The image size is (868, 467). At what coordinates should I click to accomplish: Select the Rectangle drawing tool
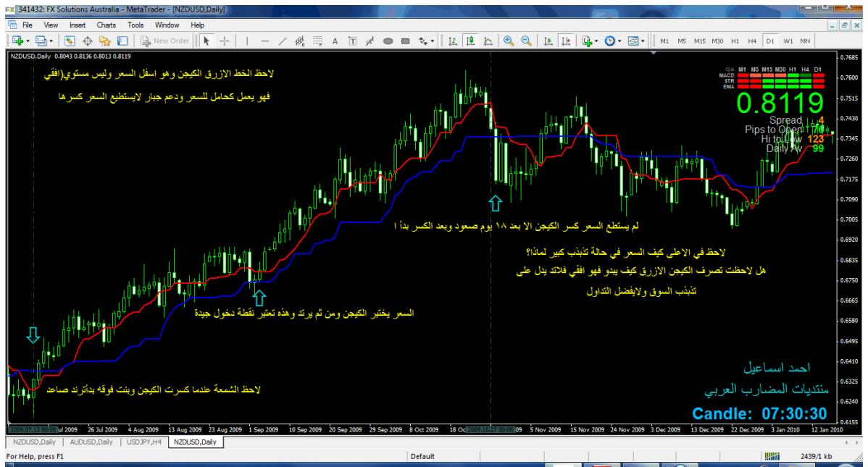click(405, 41)
